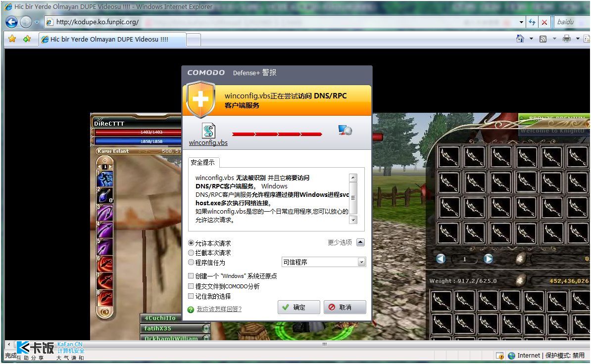Click the winconfig.vbs script file icon

point(208,131)
